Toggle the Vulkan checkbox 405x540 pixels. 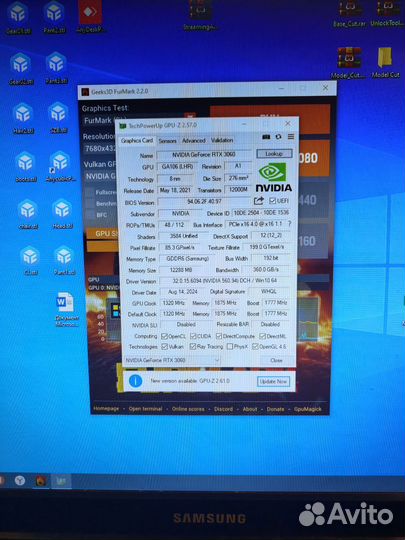(x=165, y=346)
